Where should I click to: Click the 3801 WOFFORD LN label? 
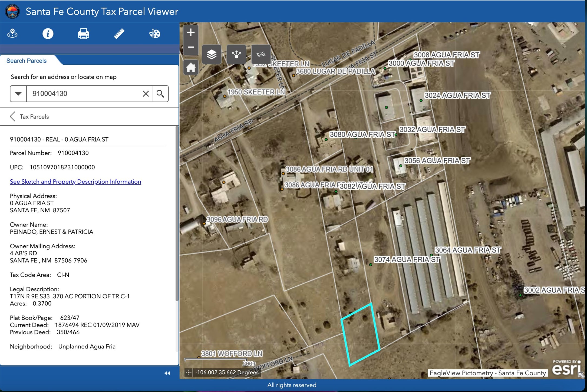click(232, 354)
